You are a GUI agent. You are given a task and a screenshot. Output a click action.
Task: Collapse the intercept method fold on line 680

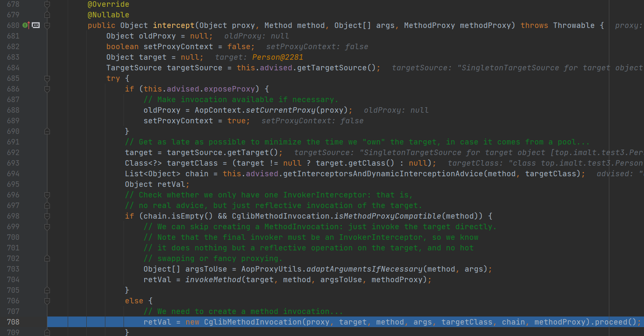(x=47, y=25)
